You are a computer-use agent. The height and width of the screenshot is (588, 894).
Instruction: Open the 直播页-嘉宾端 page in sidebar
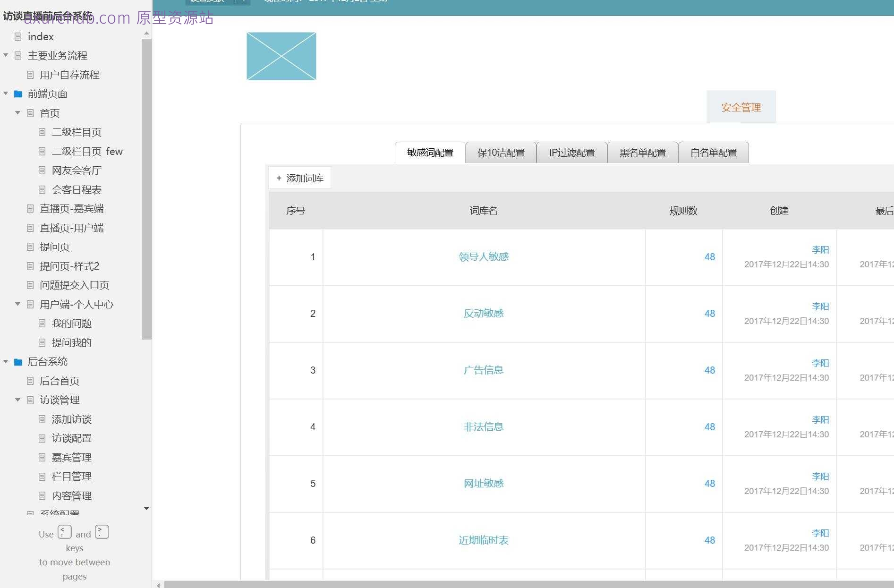(x=71, y=209)
